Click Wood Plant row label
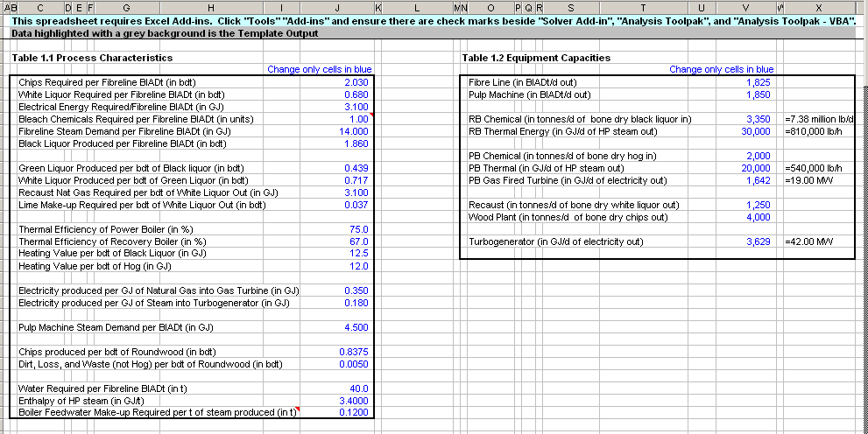The image size is (868, 434). (568, 217)
